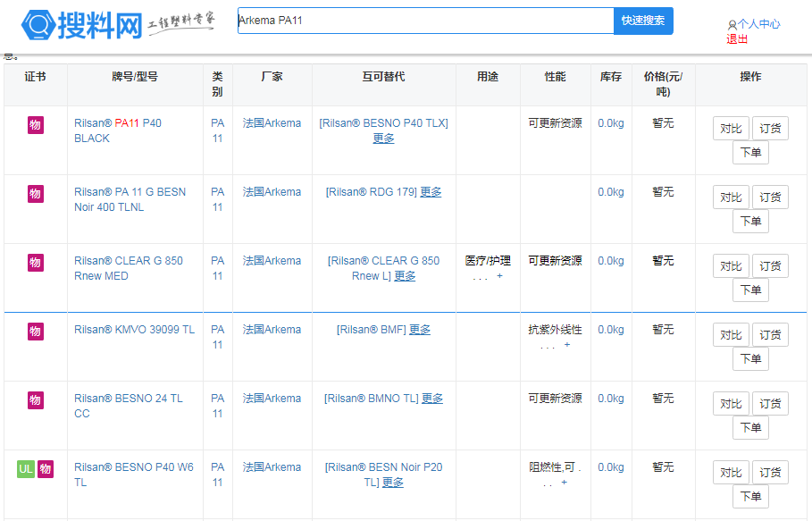Open 个人中心 personal center
The image size is (812, 521).
(758, 24)
